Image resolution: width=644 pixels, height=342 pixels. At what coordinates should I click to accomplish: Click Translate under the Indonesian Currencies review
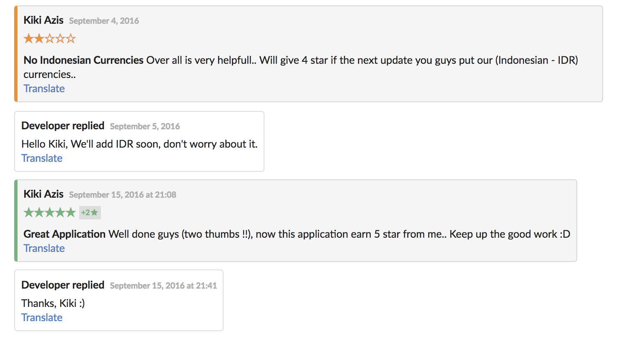(44, 88)
